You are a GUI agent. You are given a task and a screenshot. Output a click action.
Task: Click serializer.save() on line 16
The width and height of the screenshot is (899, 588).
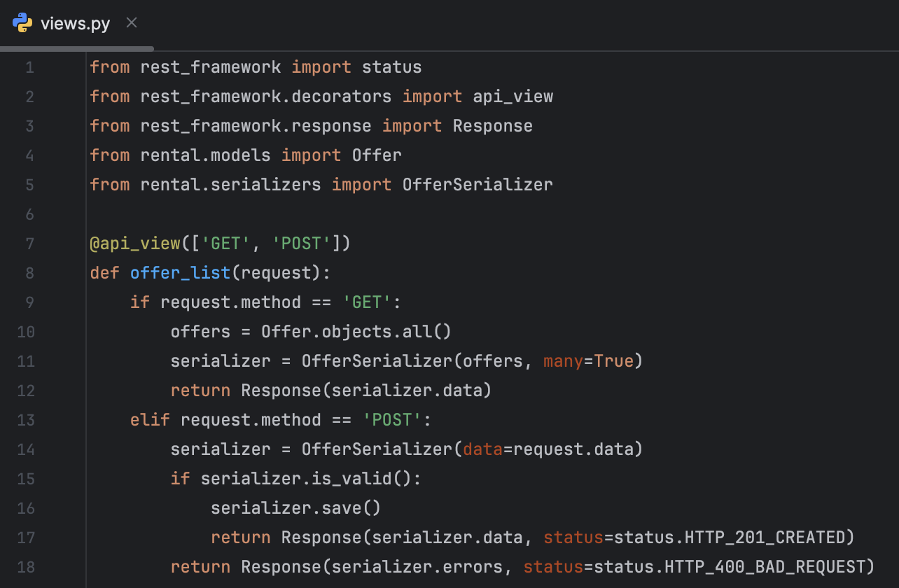coord(294,507)
